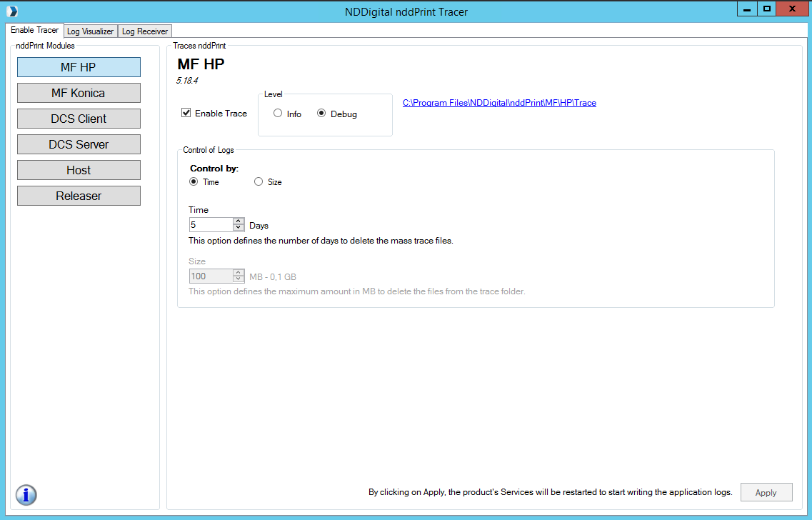Open the HP Trace folder path link
This screenshot has width=812, height=520.
[499, 103]
